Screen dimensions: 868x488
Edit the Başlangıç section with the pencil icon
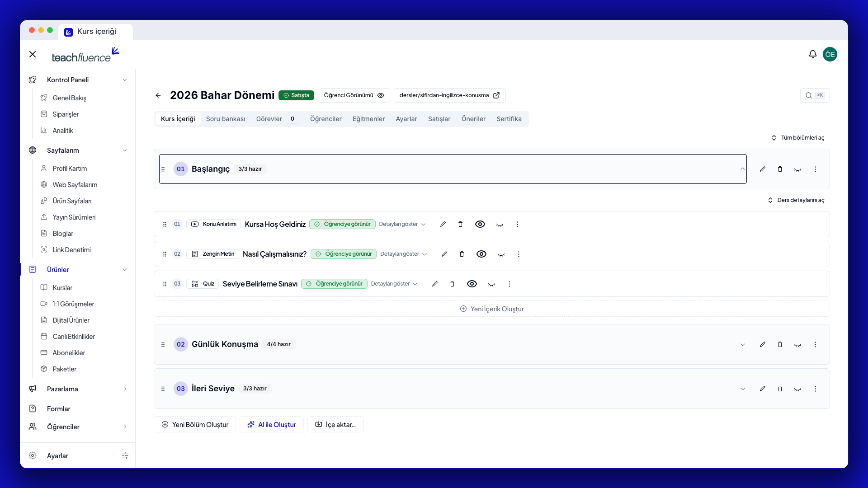pyautogui.click(x=763, y=169)
